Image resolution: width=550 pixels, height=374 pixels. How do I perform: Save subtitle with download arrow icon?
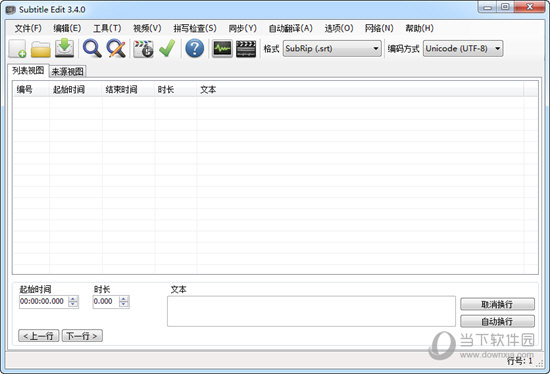click(x=65, y=48)
